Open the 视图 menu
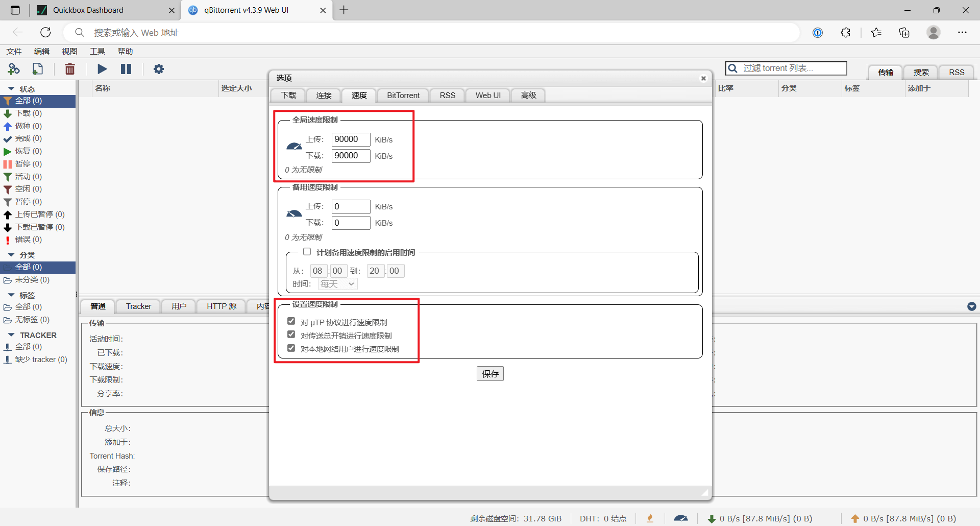The height and width of the screenshot is (526, 980). (69, 51)
